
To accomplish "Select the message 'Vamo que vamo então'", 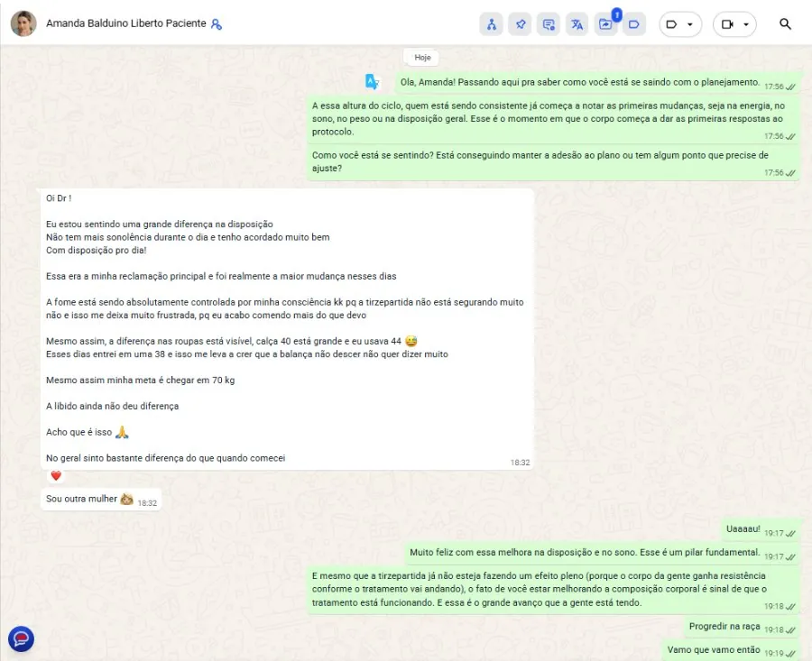I will pos(731,650).
